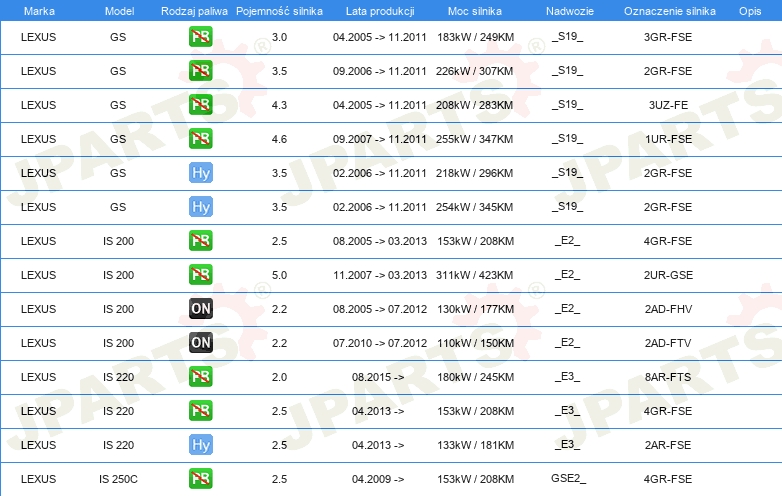Select the 8AR-FTS engine code cell

coord(668,377)
